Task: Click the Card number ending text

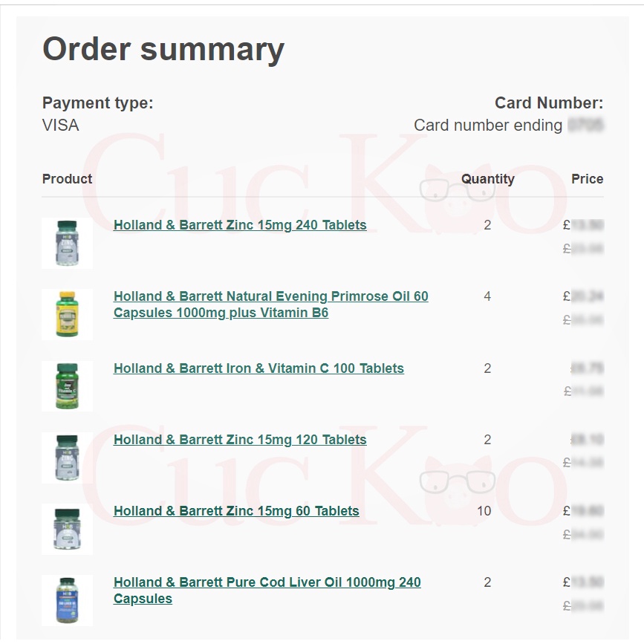Action: click(488, 125)
